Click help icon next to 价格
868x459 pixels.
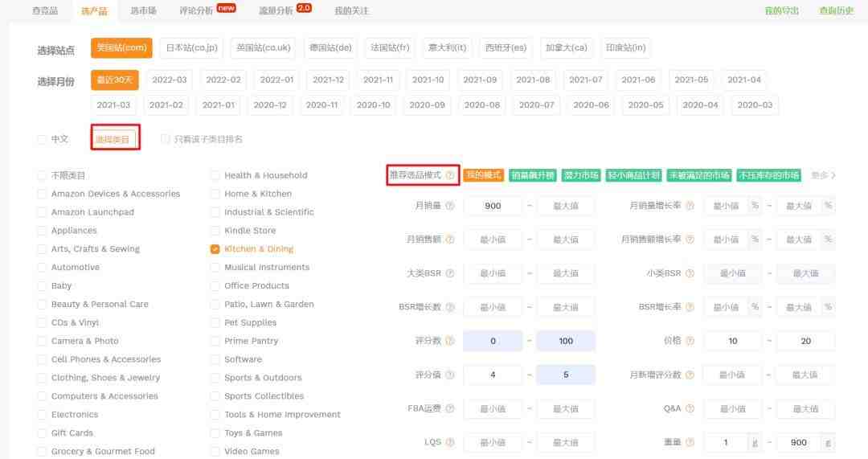tap(689, 341)
